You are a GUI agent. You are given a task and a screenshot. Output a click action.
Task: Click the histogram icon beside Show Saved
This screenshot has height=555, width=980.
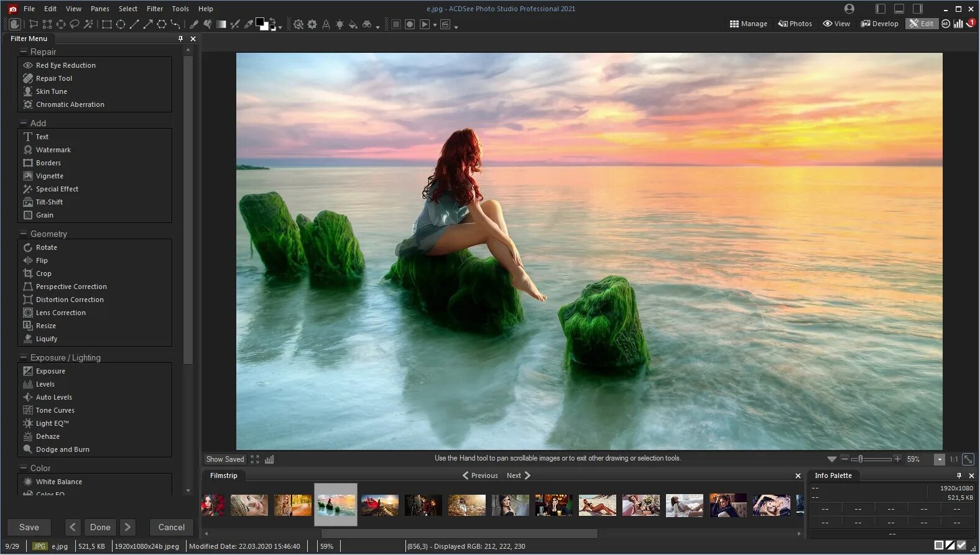(x=269, y=459)
